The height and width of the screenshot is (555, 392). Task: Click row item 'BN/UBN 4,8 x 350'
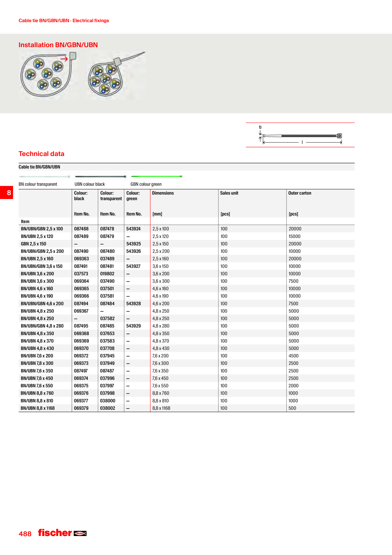(x=37, y=334)
